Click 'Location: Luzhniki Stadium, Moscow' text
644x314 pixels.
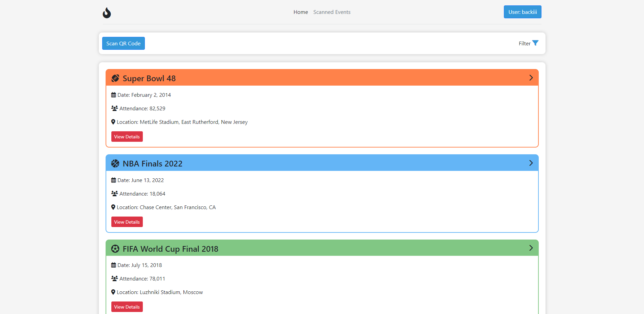click(x=160, y=292)
